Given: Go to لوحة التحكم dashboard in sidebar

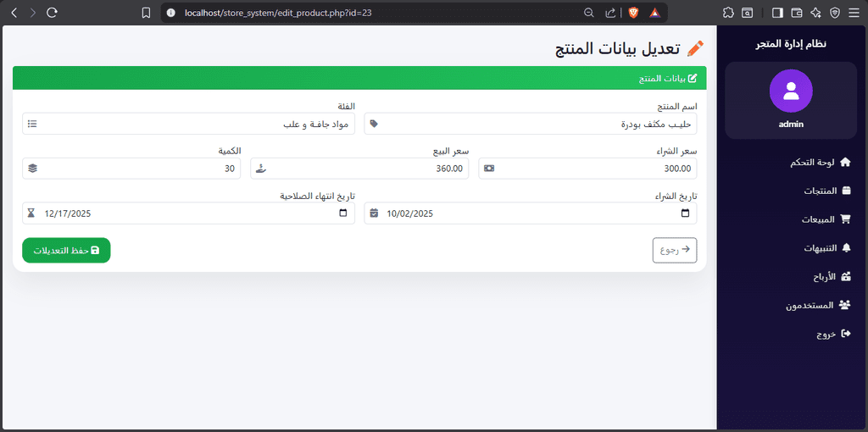Looking at the screenshot, I should 821,162.
